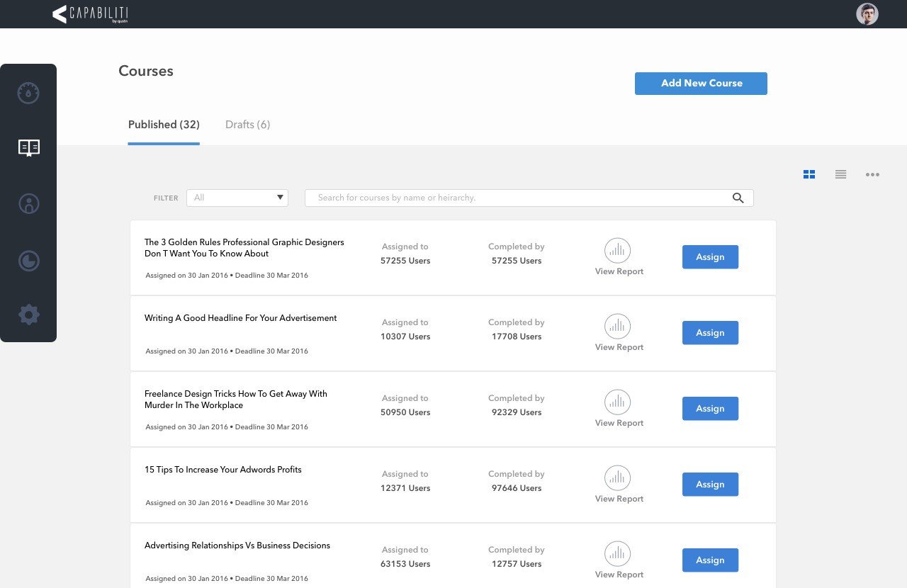Assign the Writing A Good Headline course
Image resolution: width=907 pixels, height=588 pixels.
click(x=710, y=333)
